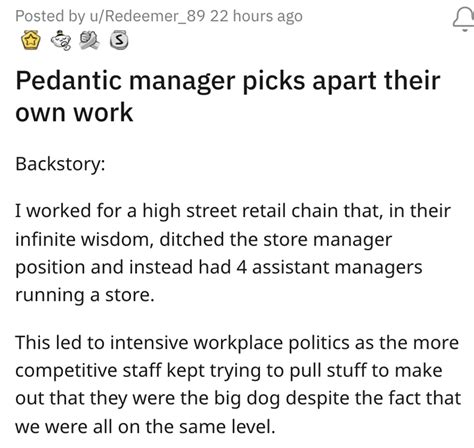
Task: Click the text 'running a store.'
Action: [85, 295]
